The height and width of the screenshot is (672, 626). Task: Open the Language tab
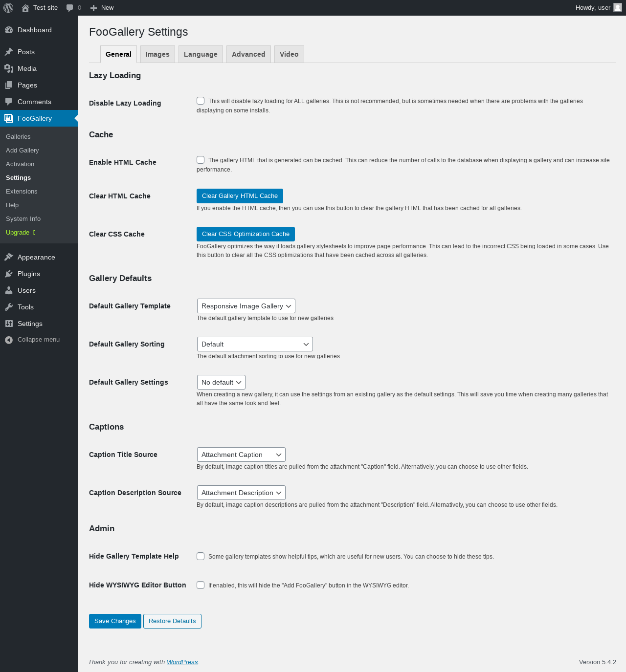pos(201,54)
